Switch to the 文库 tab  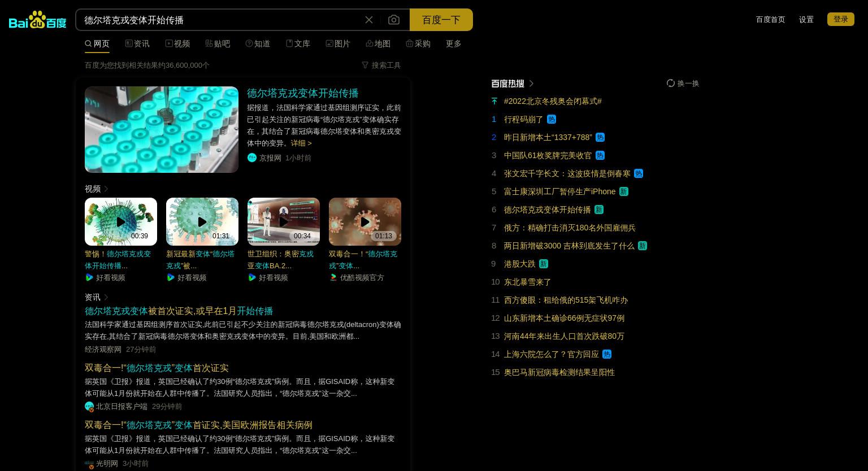point(298,43)
